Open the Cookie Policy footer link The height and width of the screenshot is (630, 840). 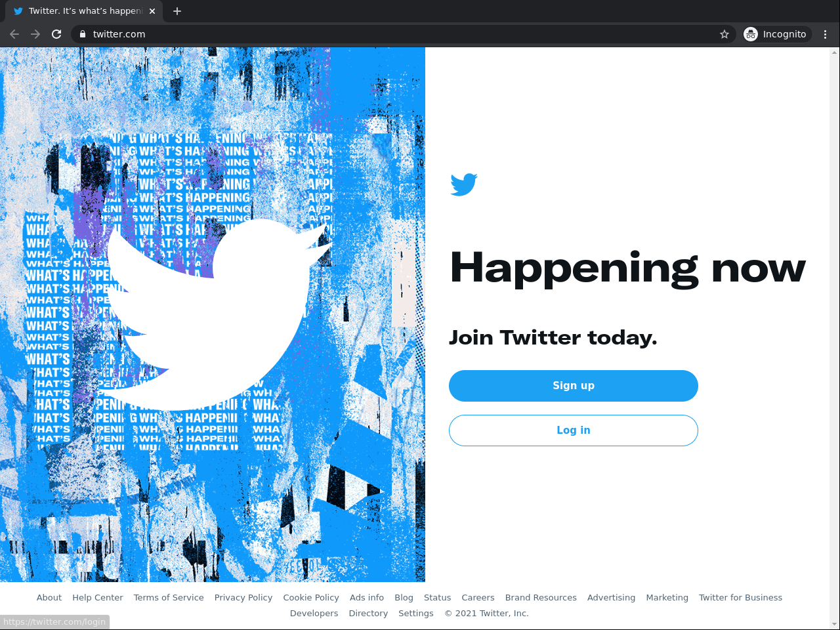click(x=311, y=598)
